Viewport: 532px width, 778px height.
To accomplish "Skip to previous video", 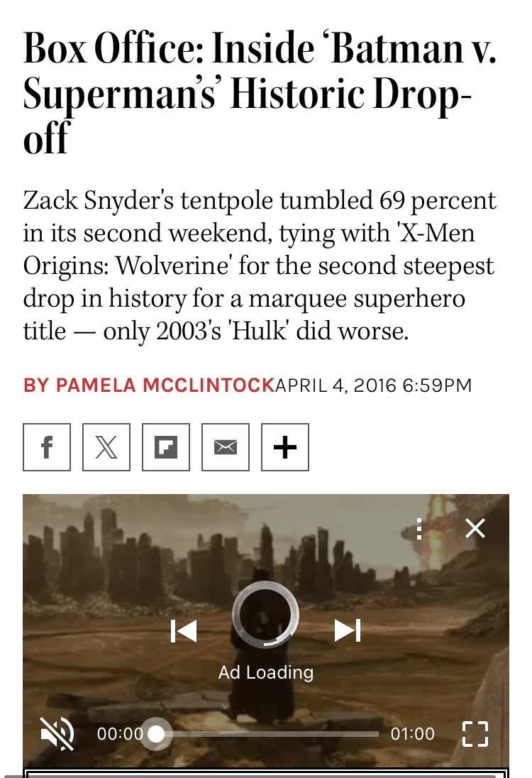I will coord(184,631).
